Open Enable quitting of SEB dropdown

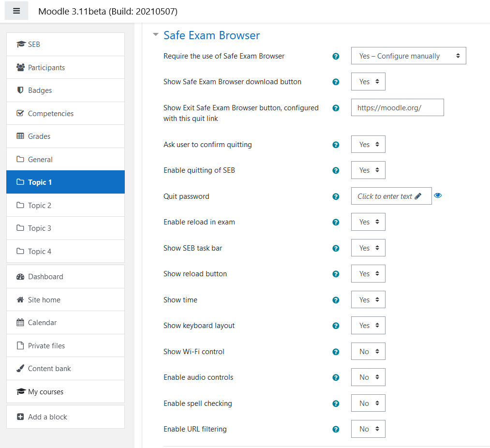368,170
